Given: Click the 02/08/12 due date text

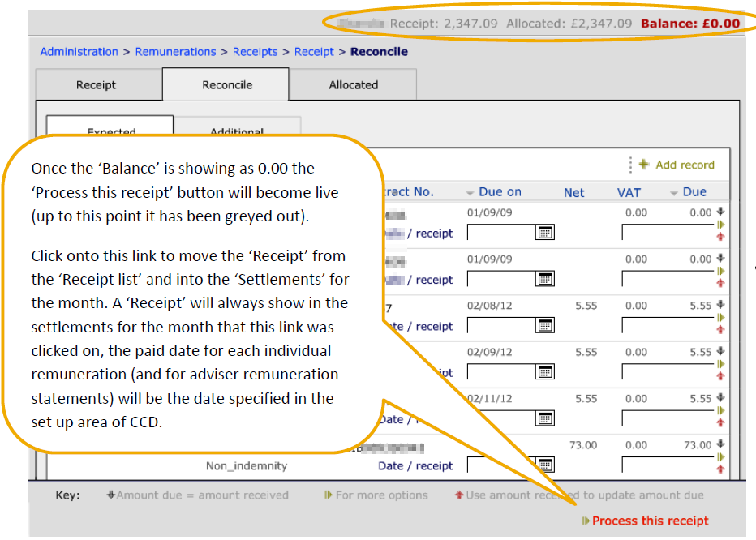Looking at the screenshot, I should click(x=489, y=306).
